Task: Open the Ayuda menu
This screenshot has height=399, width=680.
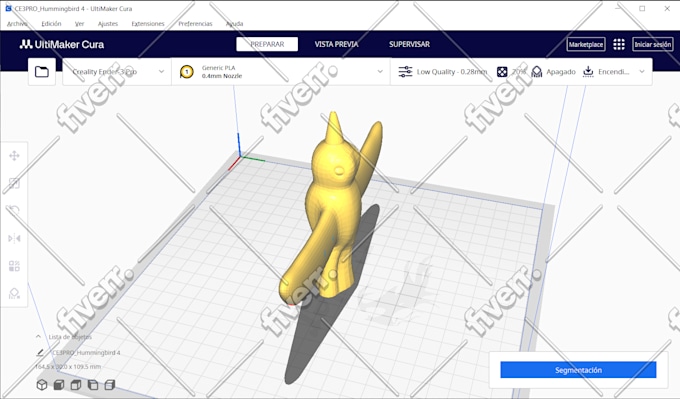Action: coord(234,24)
